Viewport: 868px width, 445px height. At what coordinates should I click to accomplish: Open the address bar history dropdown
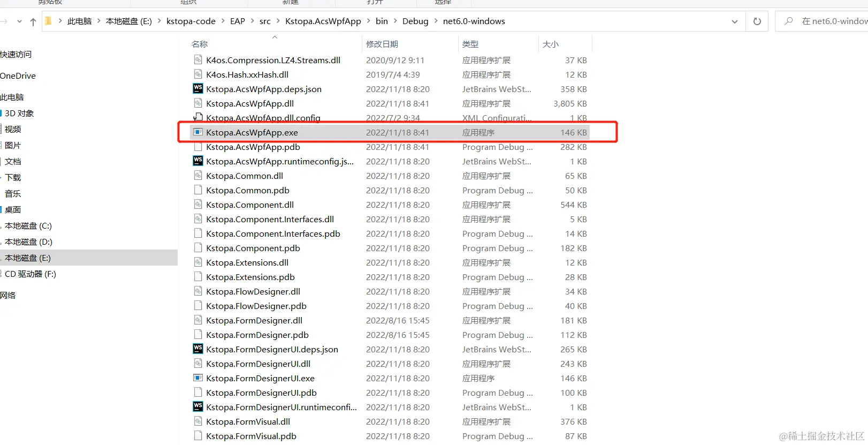(735, 21)
